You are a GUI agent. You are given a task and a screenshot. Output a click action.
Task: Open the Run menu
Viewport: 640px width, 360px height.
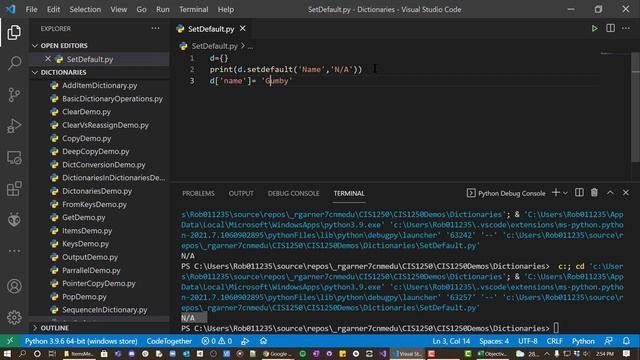click(x=162, y=9)
